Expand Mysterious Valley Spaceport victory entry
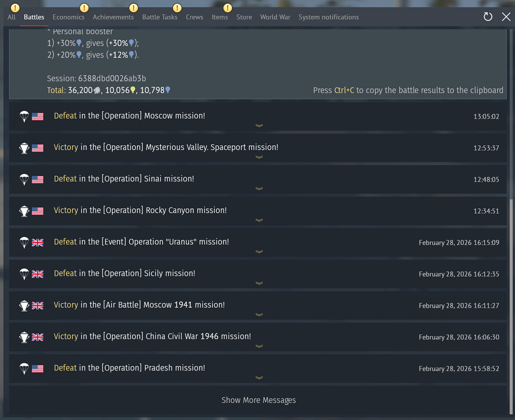The width and height of the screenshot is (515, 420). (259, 157)
